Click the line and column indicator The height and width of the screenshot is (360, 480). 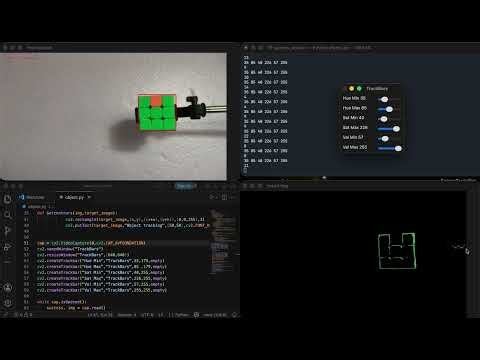point(100,315)
